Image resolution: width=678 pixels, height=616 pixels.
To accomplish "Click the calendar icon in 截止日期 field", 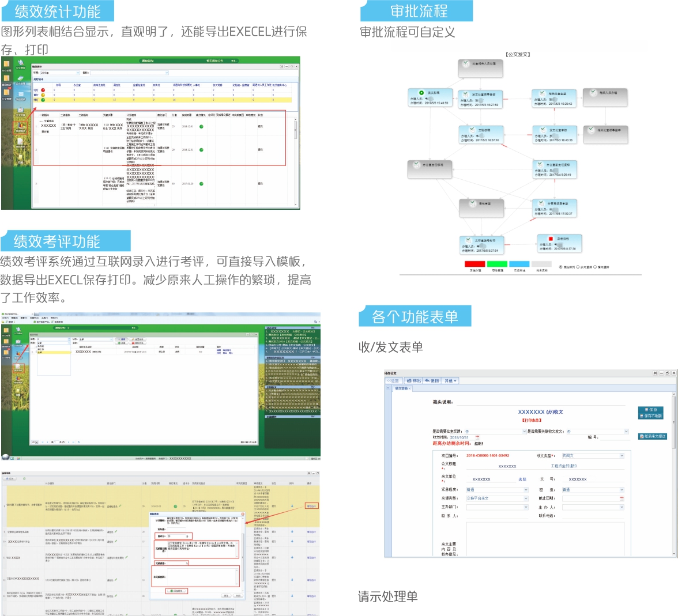I will point(621,498).
